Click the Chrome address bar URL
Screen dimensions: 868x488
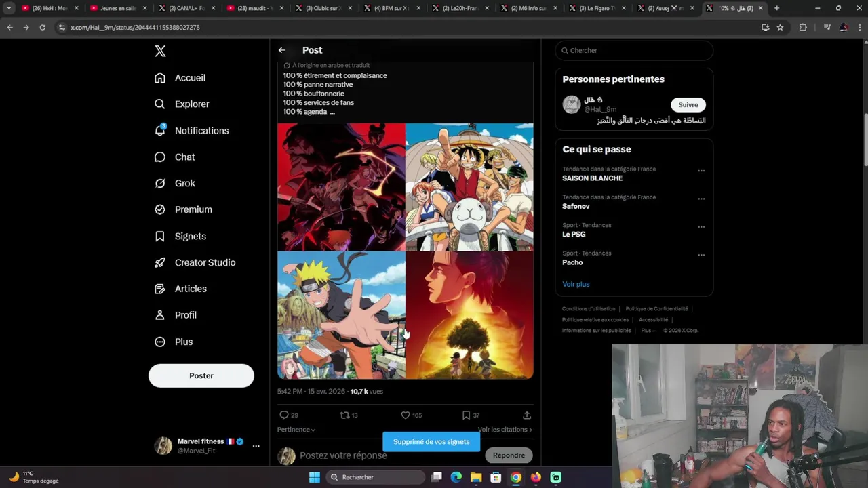tap(135, 27)
